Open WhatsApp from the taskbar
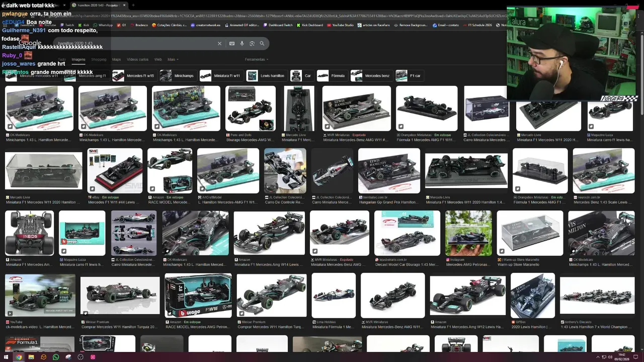This screenshot has width=644, height=362. coord(56,357)
